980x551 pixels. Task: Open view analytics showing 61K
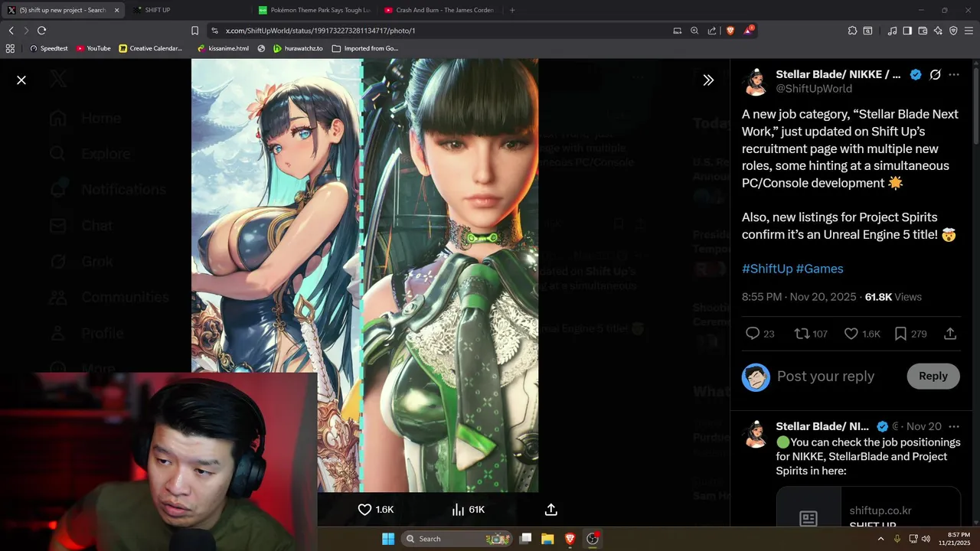pos(468,510)
